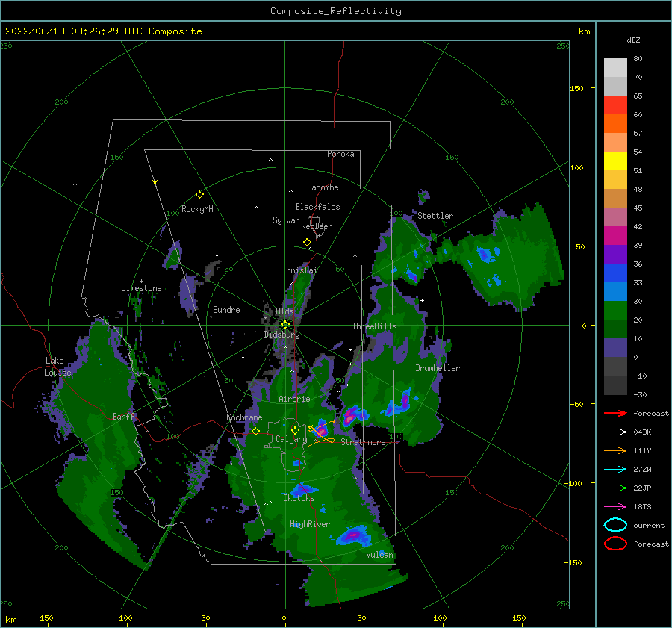
Task: Click the yellow diamond marker at Cochrane
Action: (255, 431)
